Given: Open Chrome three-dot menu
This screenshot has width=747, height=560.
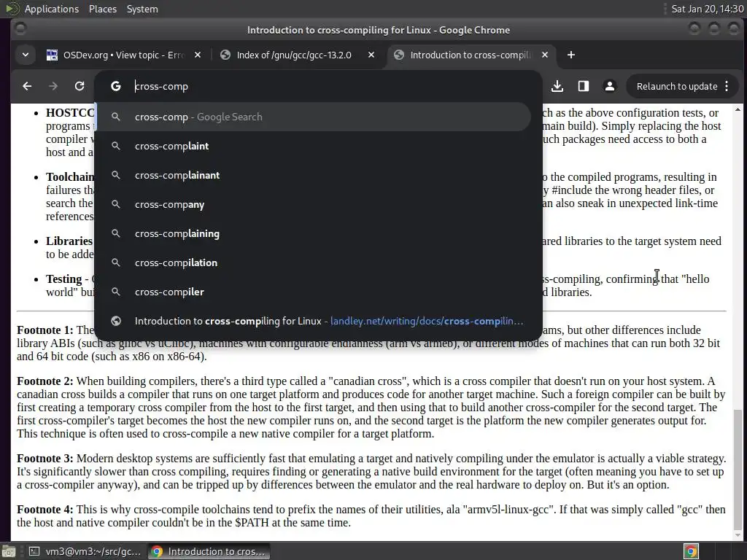Looking at the screenshot, I should pos(727,86).
